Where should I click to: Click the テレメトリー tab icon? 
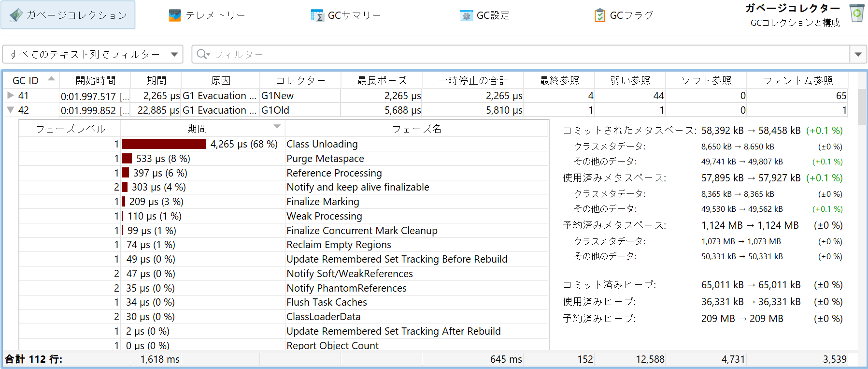point(175,15)
